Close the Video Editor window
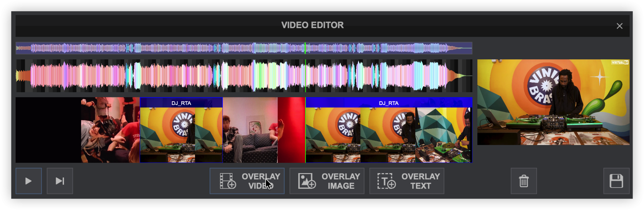The image size is (644, 210). [619, 26]
